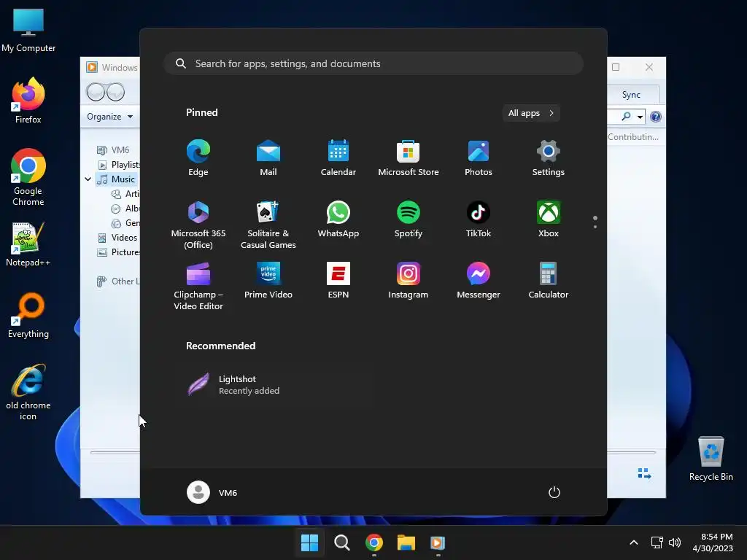Viewport: 747px width, 560px height.
Task: Open WhatsApp pinned app
Action: pyautogui.click(x=338, y=219)
